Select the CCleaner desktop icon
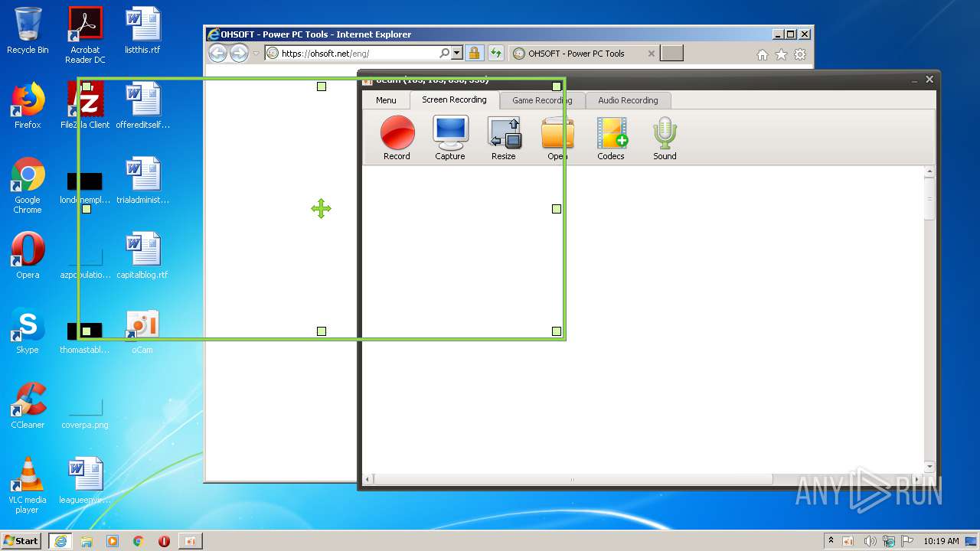 [x=28, y=406]
